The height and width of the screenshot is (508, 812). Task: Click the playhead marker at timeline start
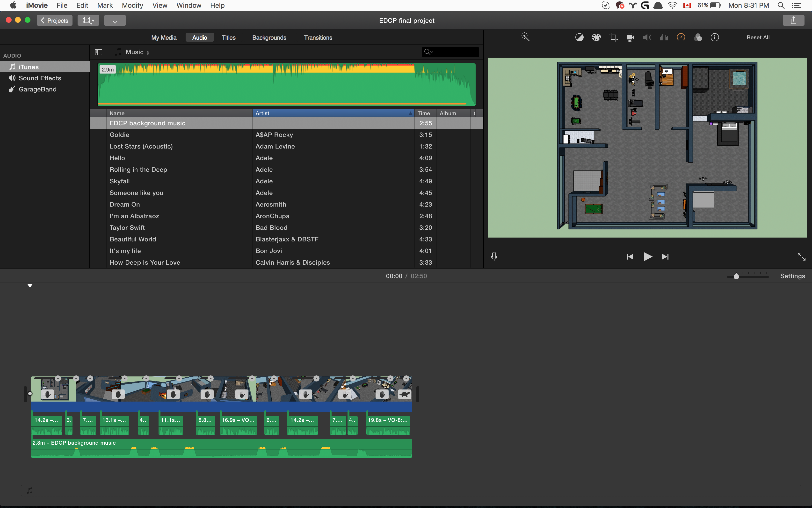point(30,286)
